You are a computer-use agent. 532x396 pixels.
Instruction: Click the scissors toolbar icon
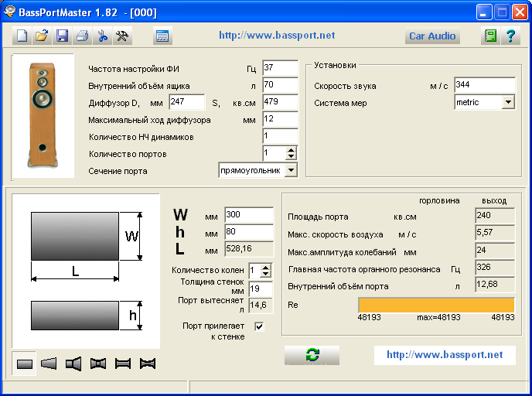[102, 36]
